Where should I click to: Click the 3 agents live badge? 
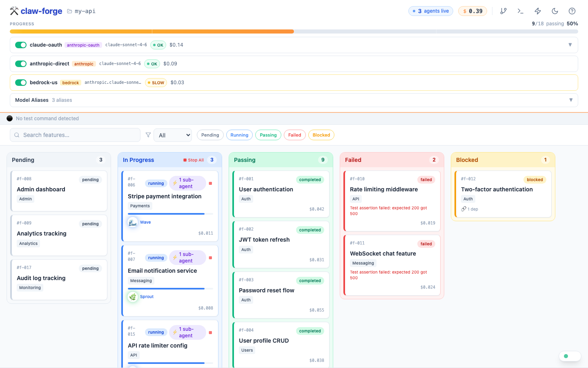[x=431, y=11]
